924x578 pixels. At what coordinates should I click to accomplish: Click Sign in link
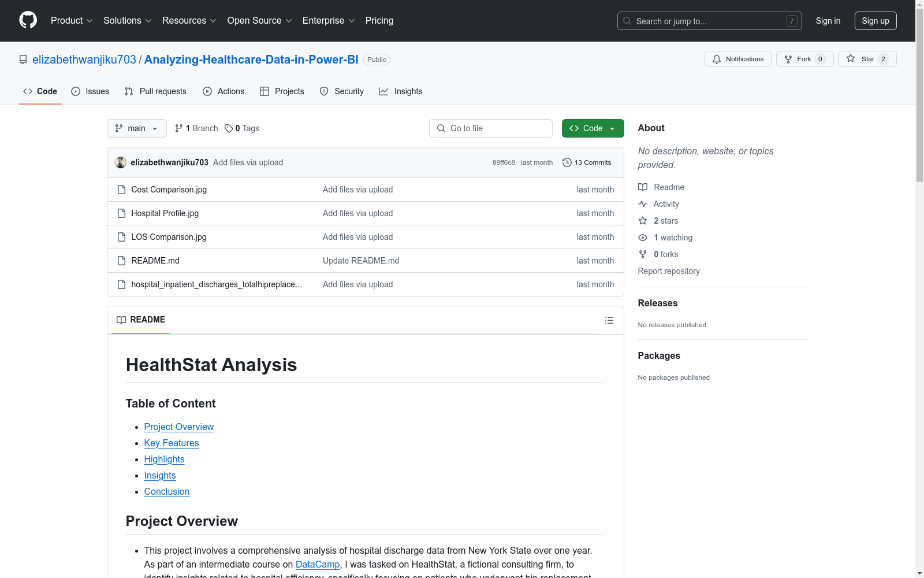tap(828, 21)
